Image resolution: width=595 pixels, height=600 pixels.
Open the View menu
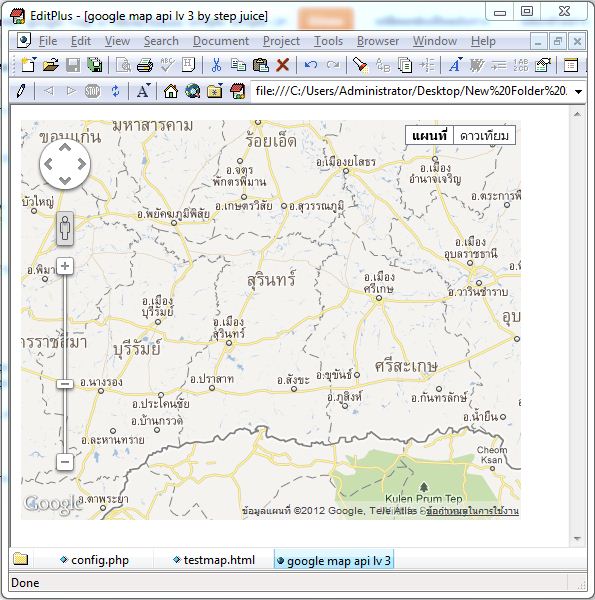pos(117,41)
